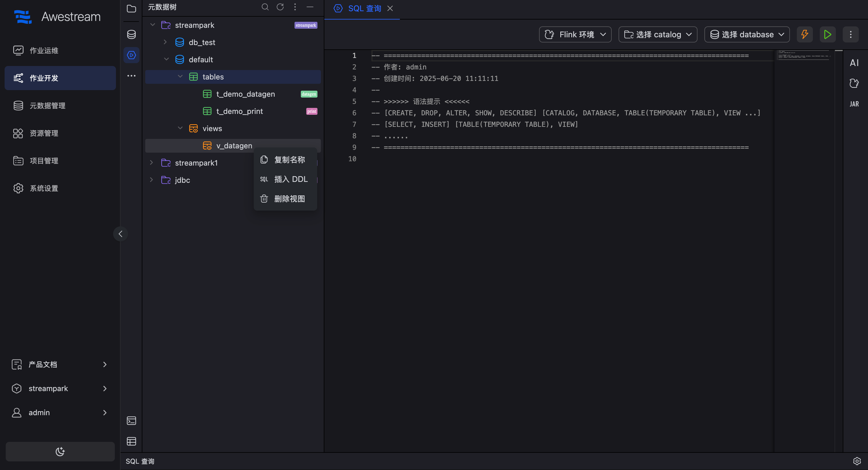This screenshot has width=868, height=470.
Task: Toggle dark mode with the moon button
Action: 60,451
